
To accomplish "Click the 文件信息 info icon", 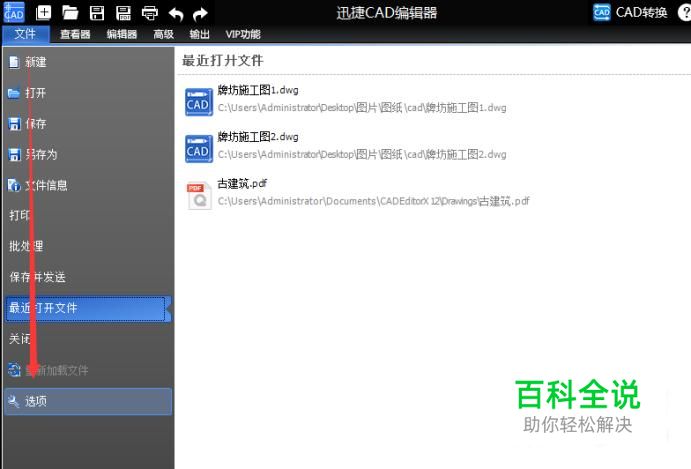I will coord(14,186).
